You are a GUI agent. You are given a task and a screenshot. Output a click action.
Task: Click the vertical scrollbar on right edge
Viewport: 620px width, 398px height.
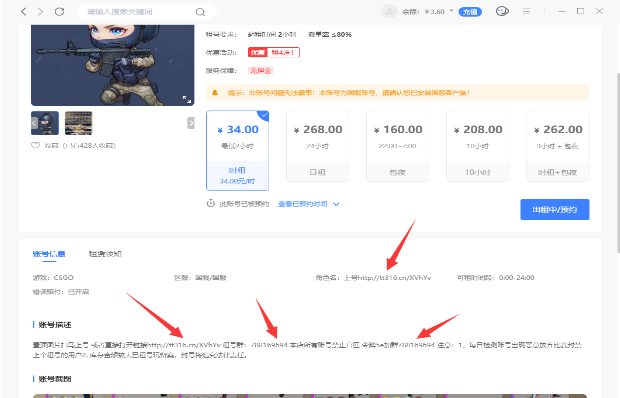click(618, 162)
